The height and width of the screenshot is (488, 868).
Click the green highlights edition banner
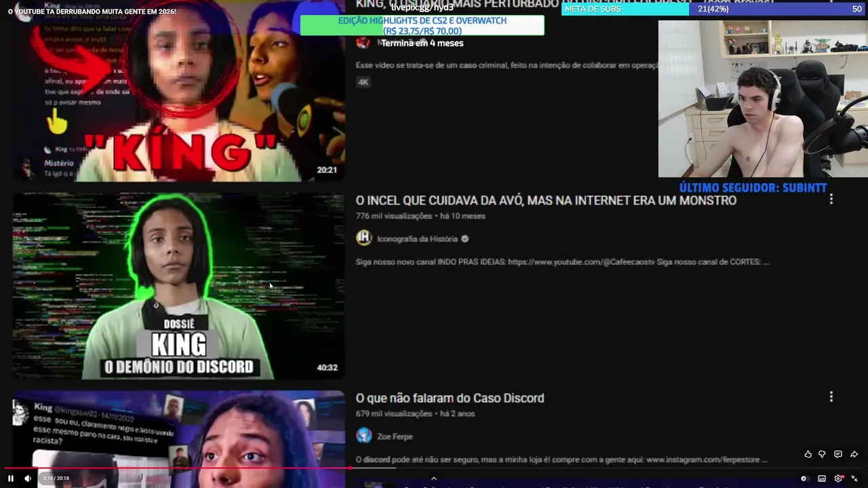pos(422,26)
